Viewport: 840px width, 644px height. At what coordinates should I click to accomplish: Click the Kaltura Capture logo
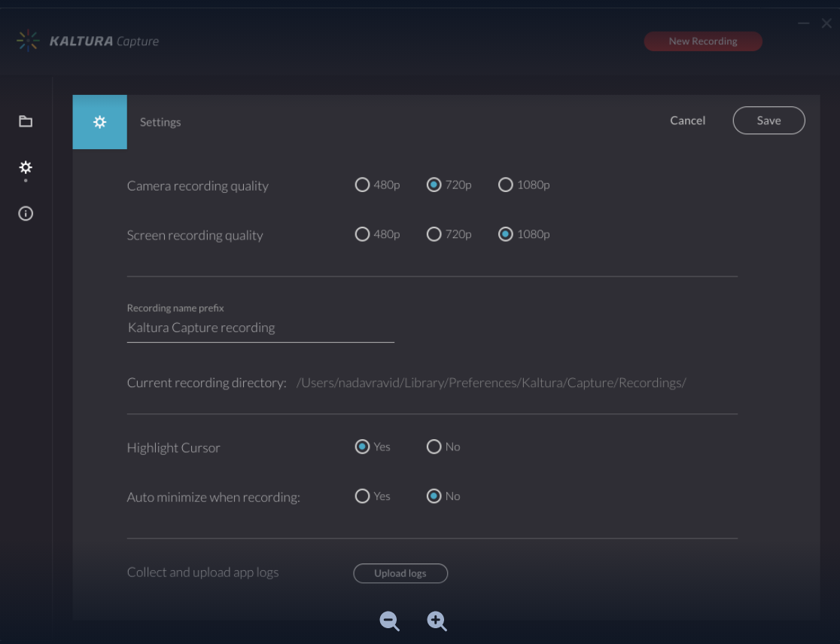point(88,41)
